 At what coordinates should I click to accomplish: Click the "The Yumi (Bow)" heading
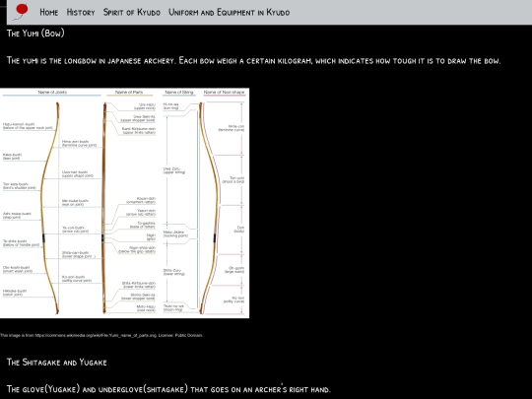point(35,33)
